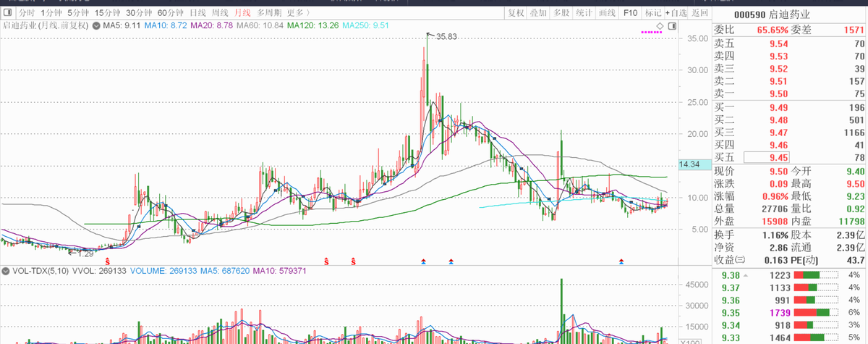The width and height of the screenshot is (868, 344).
Task: Select the 30分钟 period
Action: click(x=139, y=13)
